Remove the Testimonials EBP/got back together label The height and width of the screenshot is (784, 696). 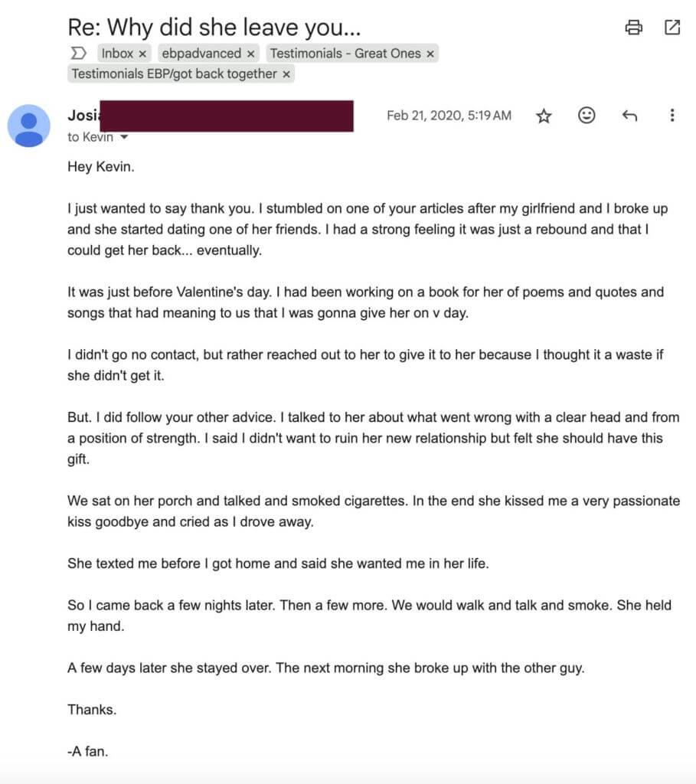click(286, 74)
